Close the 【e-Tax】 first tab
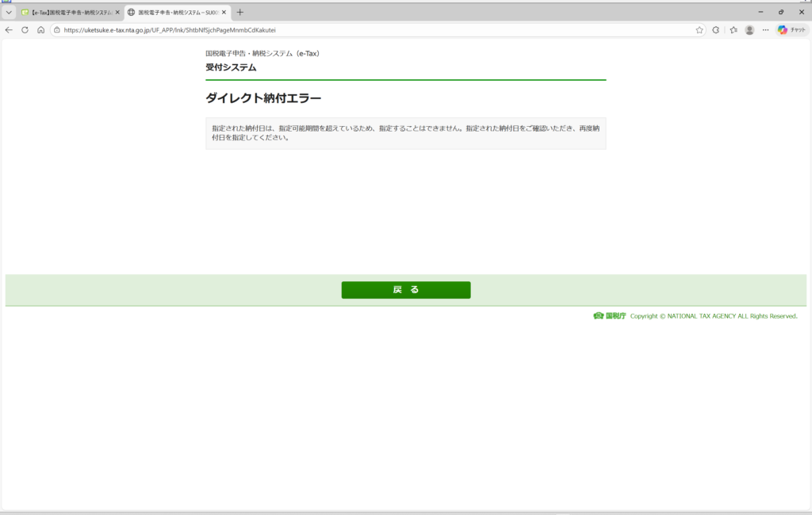 coord(118,13)
